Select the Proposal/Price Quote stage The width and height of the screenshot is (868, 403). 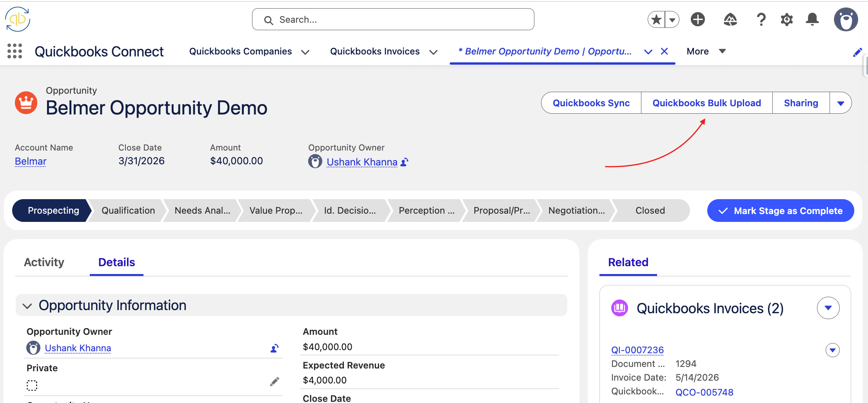point(501,211)
